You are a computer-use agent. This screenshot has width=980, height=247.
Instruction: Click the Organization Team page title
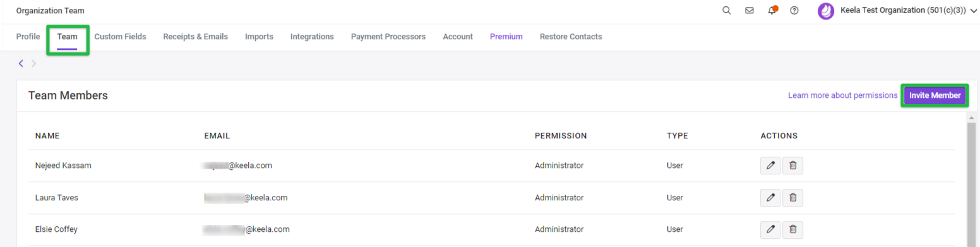(50, 11)
